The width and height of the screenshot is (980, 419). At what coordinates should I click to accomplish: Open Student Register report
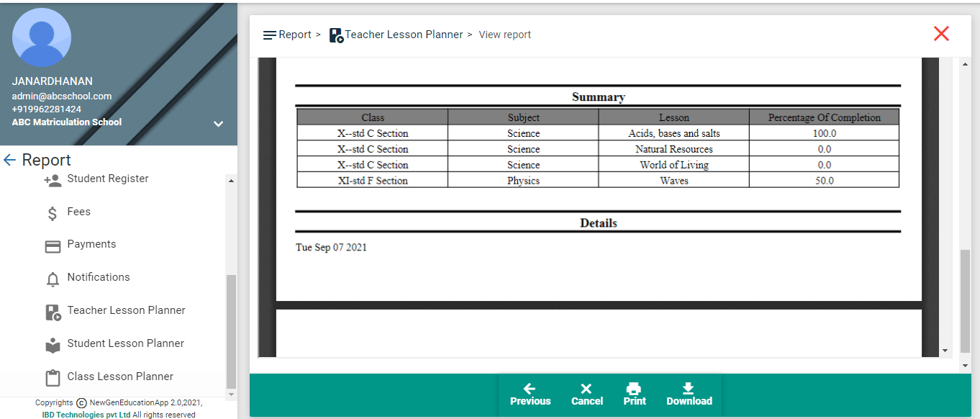[108, 179]
